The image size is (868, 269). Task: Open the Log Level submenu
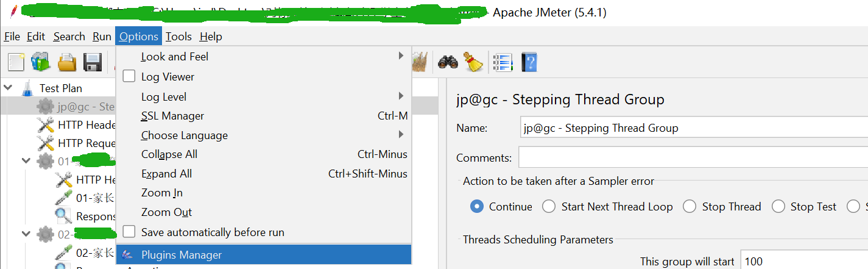264,96
